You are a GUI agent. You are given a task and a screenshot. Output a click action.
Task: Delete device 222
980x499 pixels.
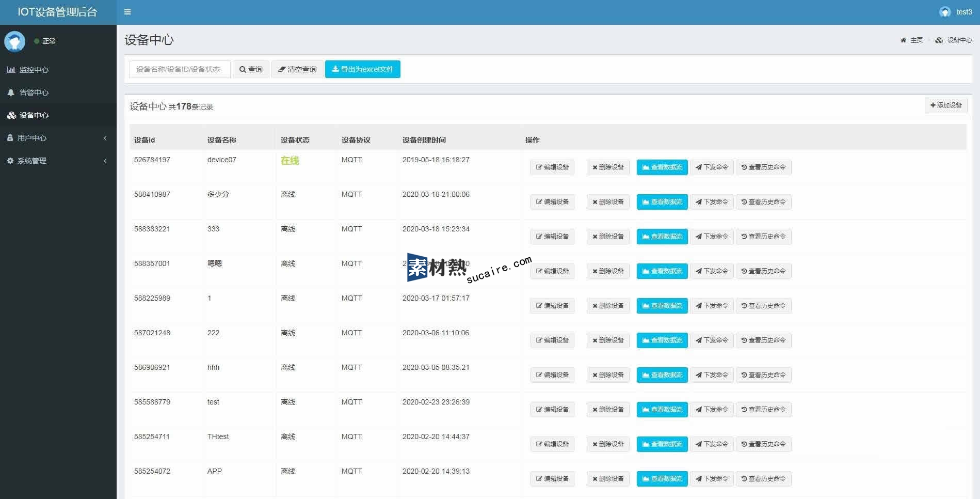(608, 340)
